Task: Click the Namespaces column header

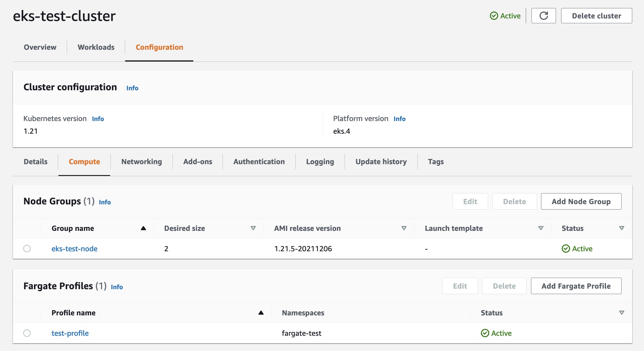Action: point(303,313)
